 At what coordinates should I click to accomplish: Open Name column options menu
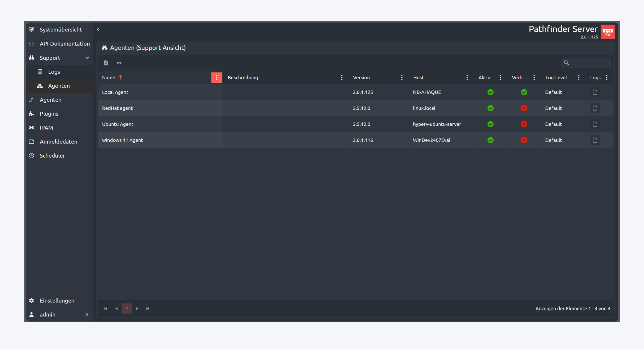[216, 77]
